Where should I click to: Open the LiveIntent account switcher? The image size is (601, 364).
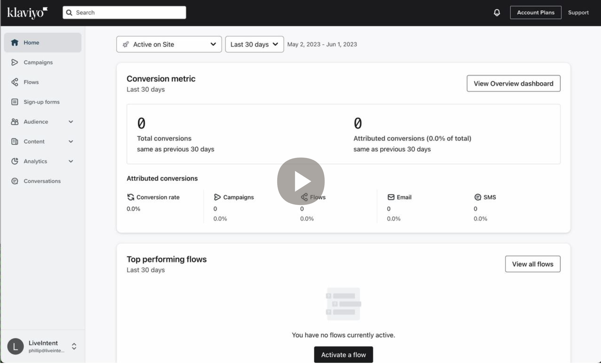(74, 346)
